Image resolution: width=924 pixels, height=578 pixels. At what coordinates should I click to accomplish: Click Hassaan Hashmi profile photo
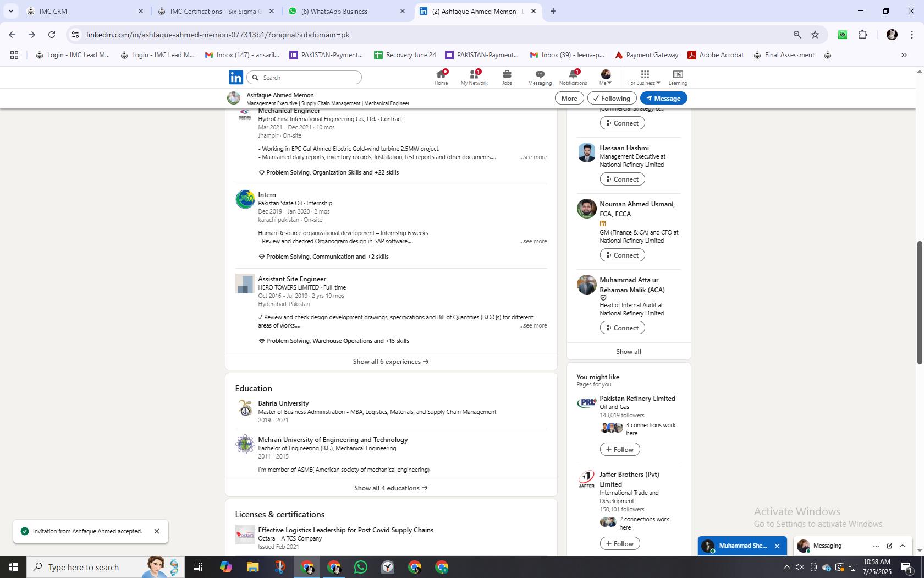pyautogui.click(x=586, y=152)
